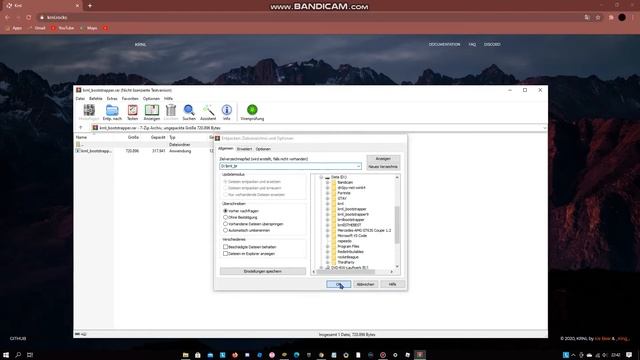Open the Favoriten menu

click(x=130, y=99)
